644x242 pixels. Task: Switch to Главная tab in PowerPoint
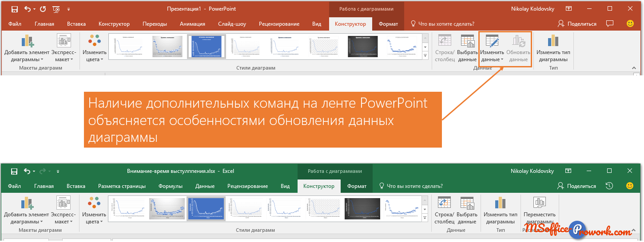44,24
